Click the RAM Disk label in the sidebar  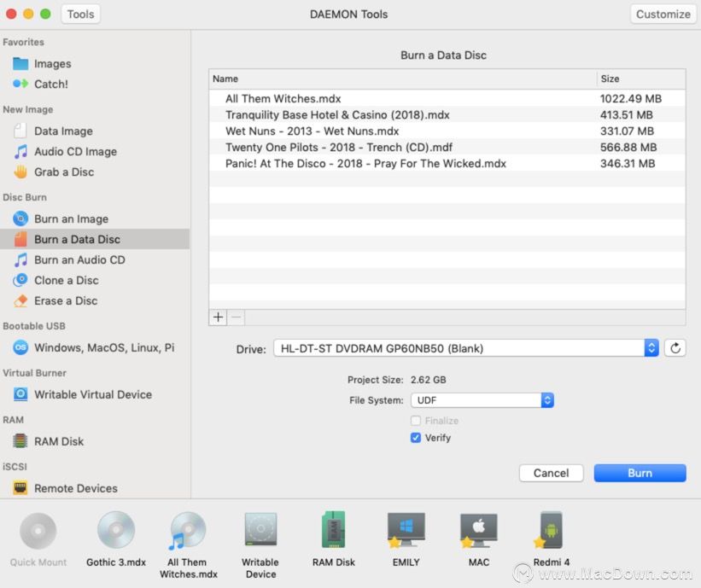59,441
